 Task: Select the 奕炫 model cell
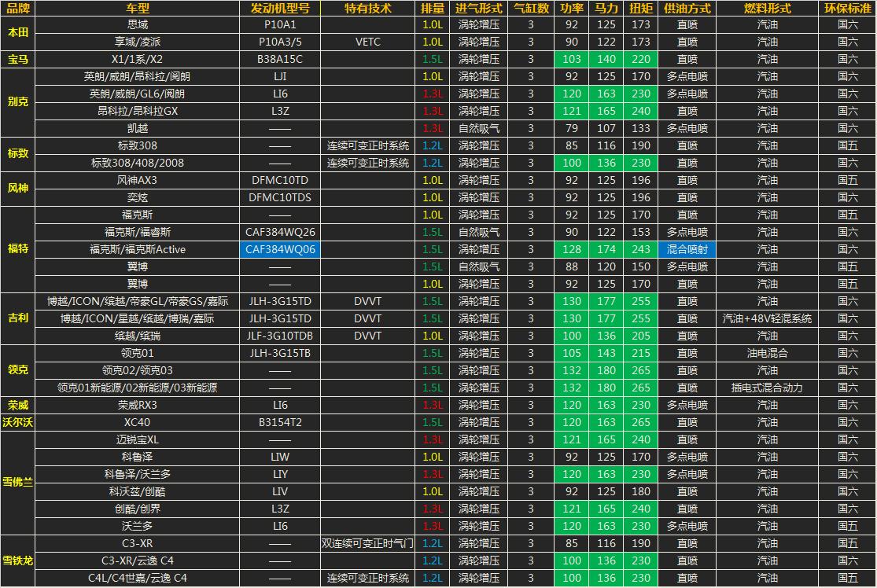pyautogui.click(x=137, y=198)
